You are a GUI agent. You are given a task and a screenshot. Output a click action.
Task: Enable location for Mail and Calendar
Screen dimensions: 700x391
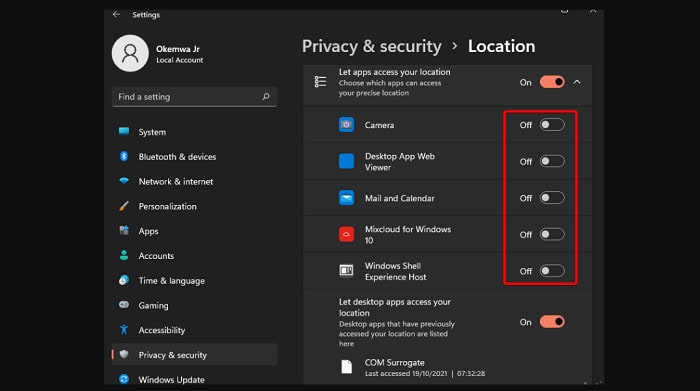(552, 198)
